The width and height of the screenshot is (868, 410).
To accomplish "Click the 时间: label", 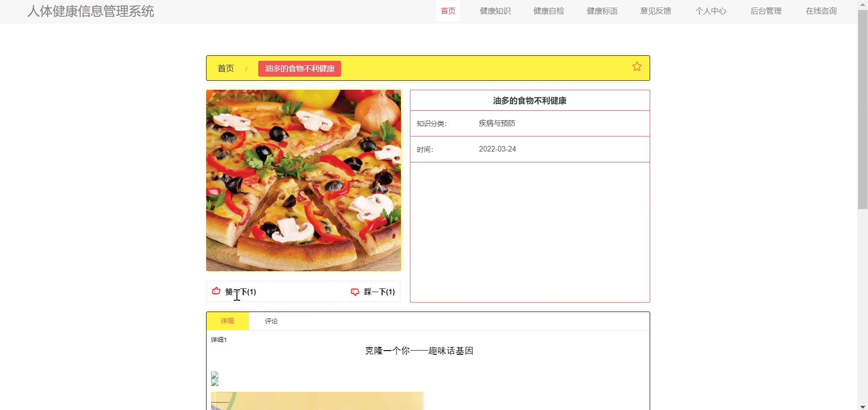I will pos(425,149).
